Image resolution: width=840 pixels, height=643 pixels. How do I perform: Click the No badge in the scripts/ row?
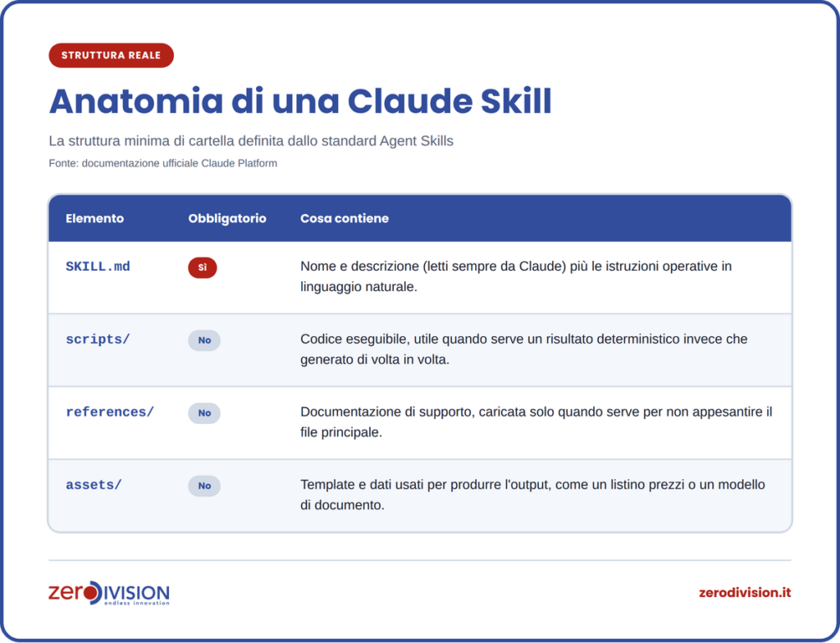pyautogui.click(x=204, y=340)
